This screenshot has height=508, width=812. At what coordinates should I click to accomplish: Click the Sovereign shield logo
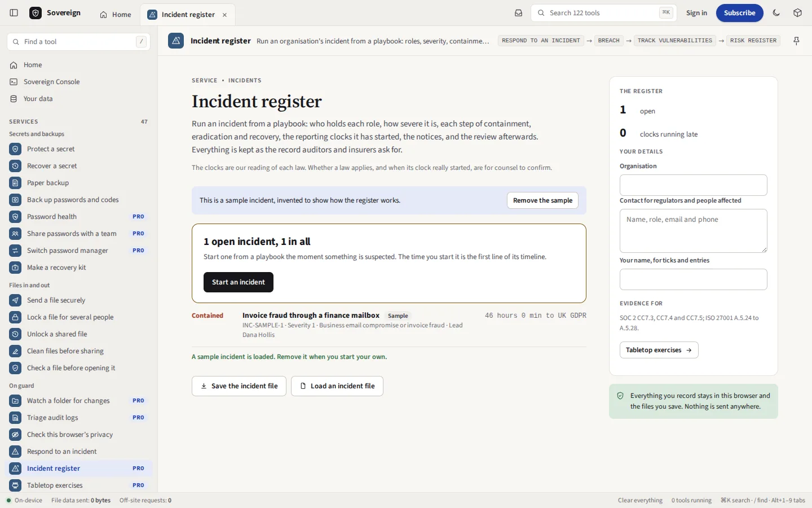(x=36, y=13)
